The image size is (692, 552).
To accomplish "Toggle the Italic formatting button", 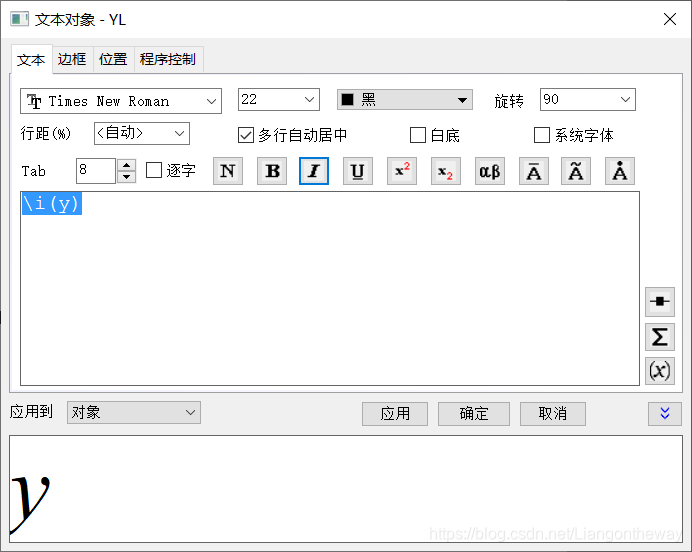I will pos(314,171).
